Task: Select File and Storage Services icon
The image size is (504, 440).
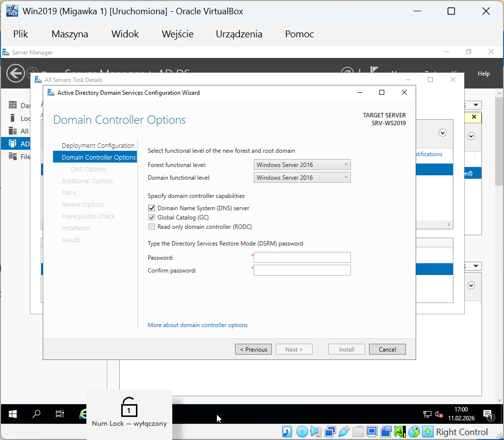Action: pyautogui.click(x=13, y=156)
